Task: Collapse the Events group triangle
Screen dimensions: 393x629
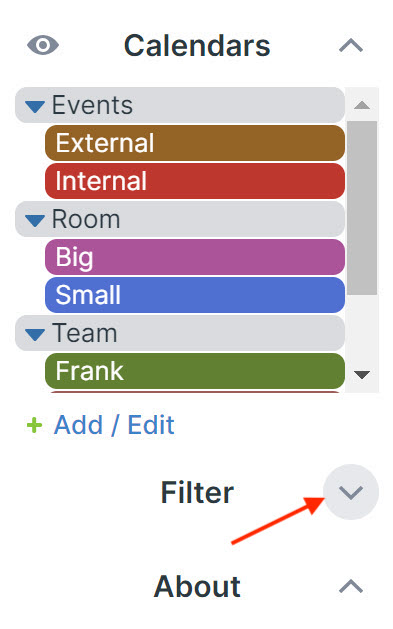Action: [x=34, y=106]
